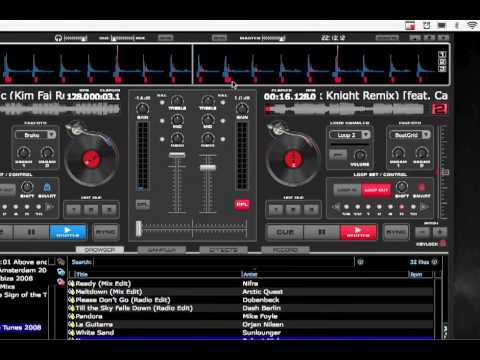Click the right deck SYNC button
480x360 pixels.
pos(396,232)
